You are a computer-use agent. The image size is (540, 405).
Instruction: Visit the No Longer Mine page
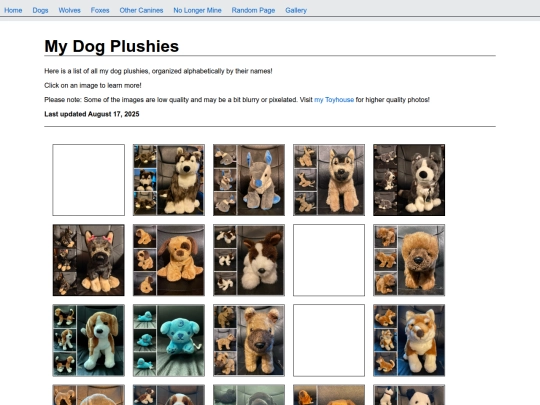point(197,10)
